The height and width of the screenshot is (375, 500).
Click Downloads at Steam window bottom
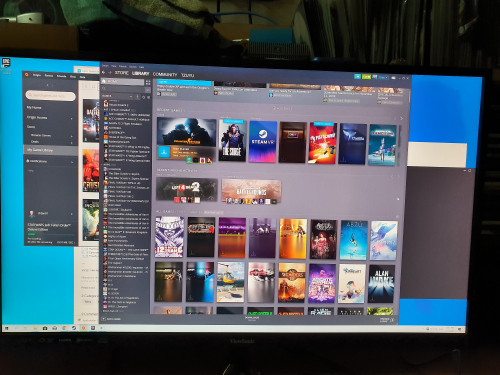pos(252,319)
